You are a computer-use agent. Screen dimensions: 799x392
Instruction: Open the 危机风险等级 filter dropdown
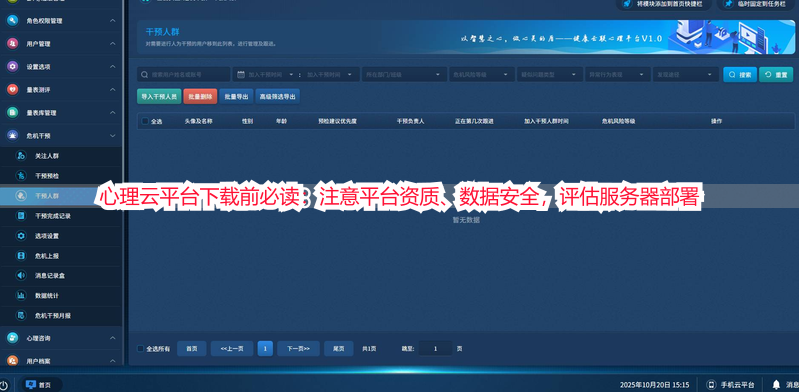coord(482,74)
